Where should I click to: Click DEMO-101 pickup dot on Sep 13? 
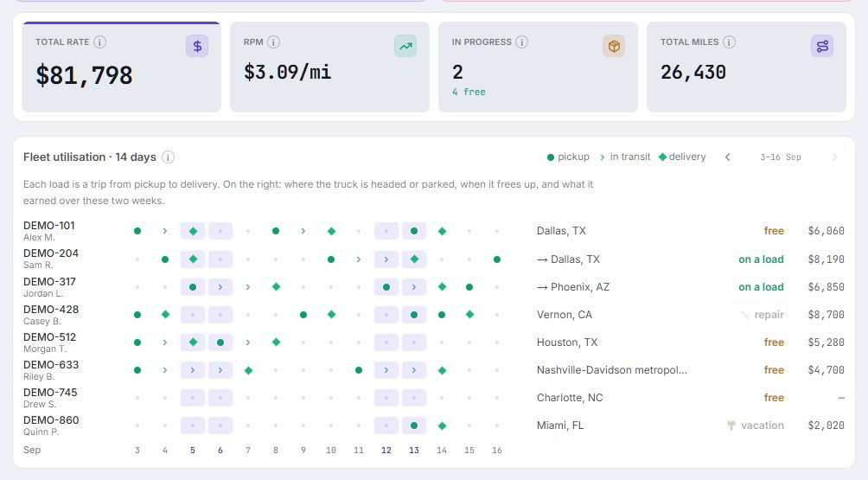414,231
